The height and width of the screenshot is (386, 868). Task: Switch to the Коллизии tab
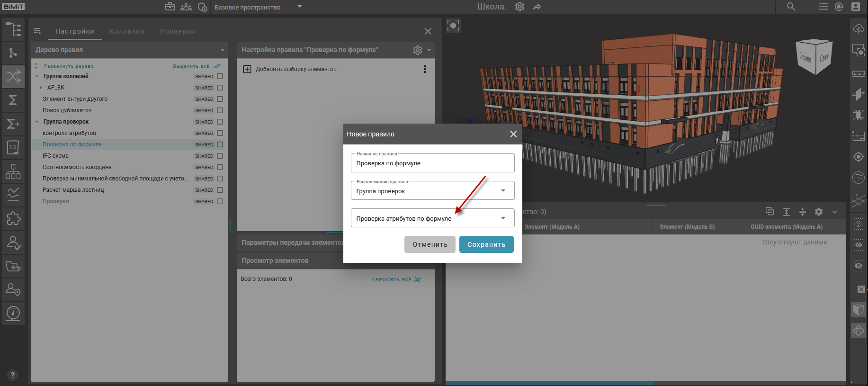[x=127, y=31]
